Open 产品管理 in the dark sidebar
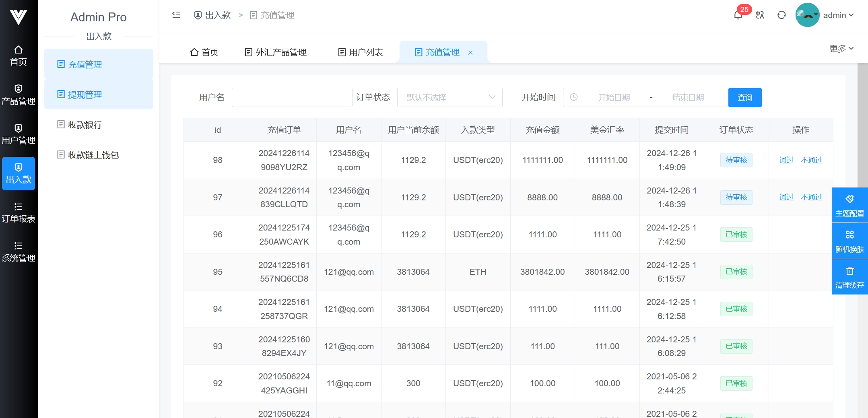This screenshot has width=868, height=418. pyautogui.click(x=19, y=95)
